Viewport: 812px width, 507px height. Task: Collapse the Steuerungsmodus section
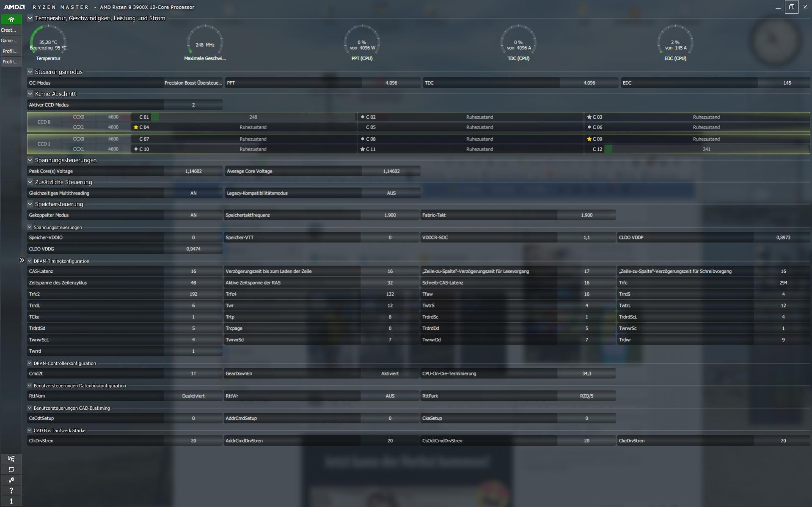[x=30, y=72]
